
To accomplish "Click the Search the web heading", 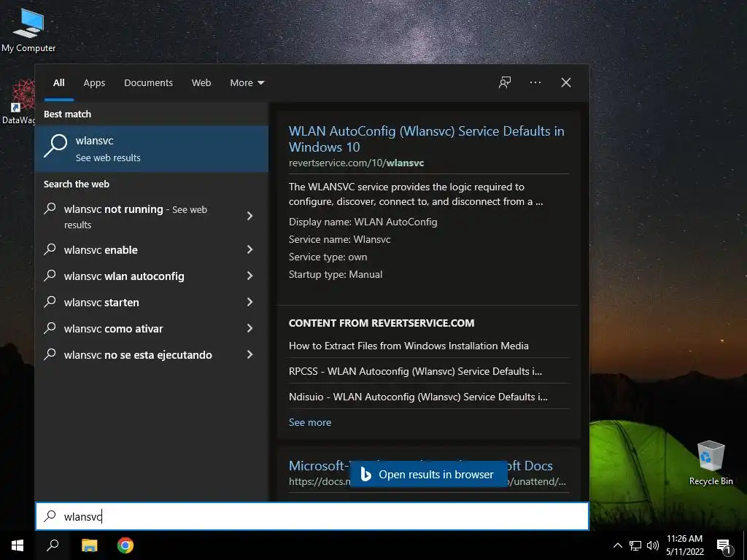I will tap(76, 184).
